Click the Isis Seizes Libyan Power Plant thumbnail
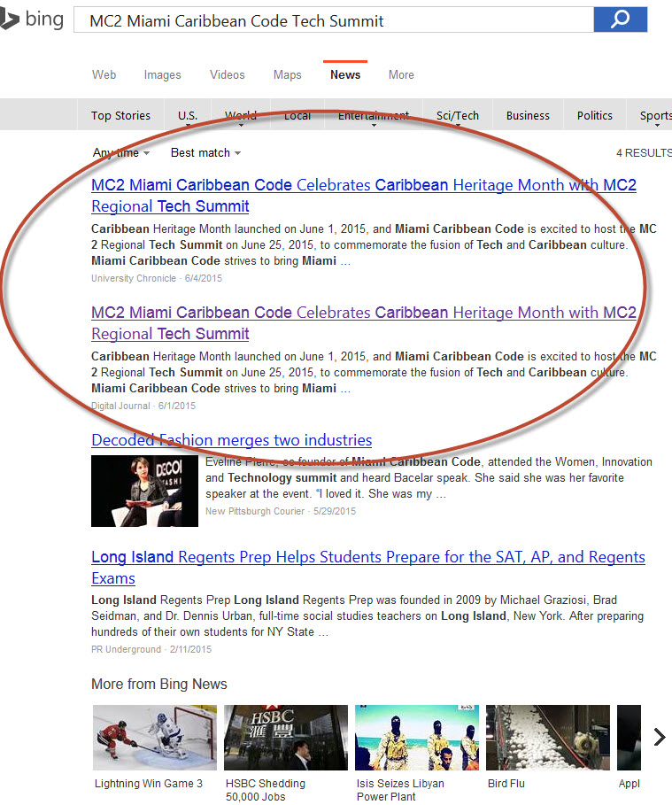The height and width of the screenshot is (805, 672). [x=417, y=737]
